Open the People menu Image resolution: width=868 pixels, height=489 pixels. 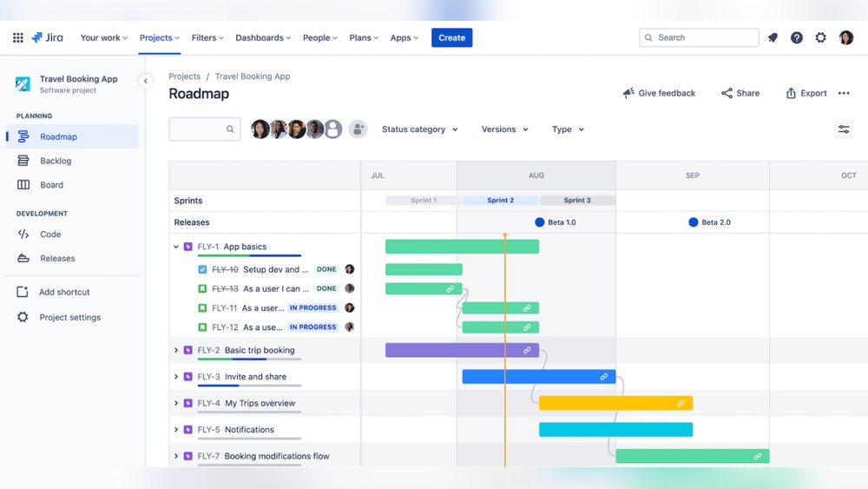tap(320, 37)
